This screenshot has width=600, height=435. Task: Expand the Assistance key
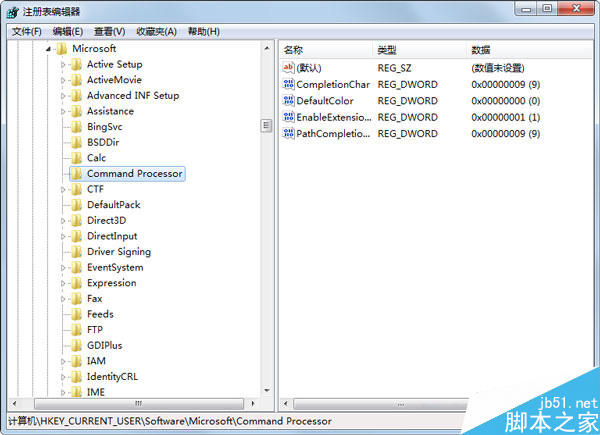coord(63,112)
